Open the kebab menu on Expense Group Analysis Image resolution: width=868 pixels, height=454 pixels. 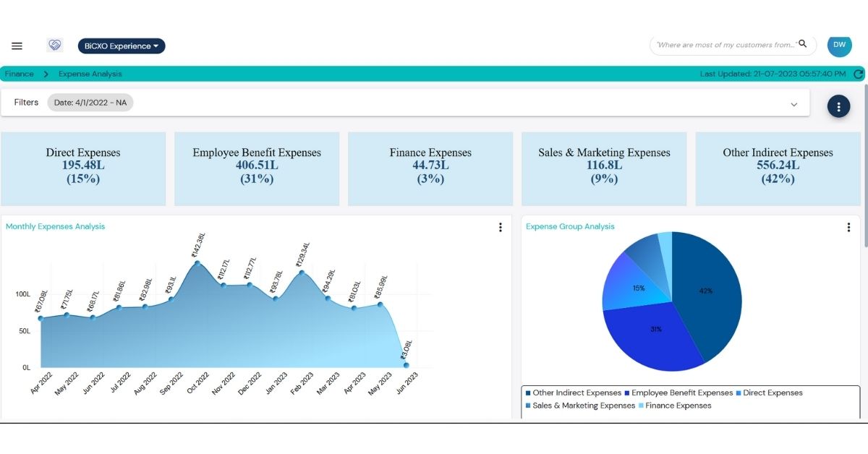click(x=848, y=226)
